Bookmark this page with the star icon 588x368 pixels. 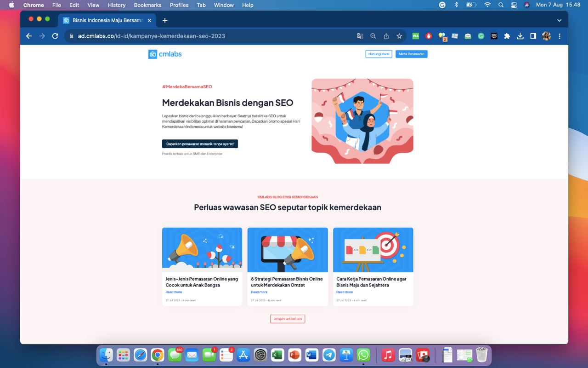point(399,36)
